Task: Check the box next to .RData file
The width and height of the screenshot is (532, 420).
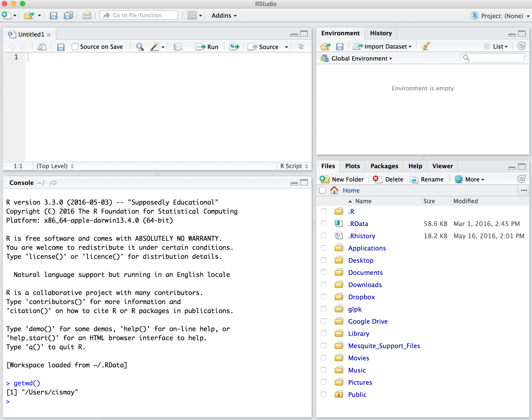Action: (324, 224)
